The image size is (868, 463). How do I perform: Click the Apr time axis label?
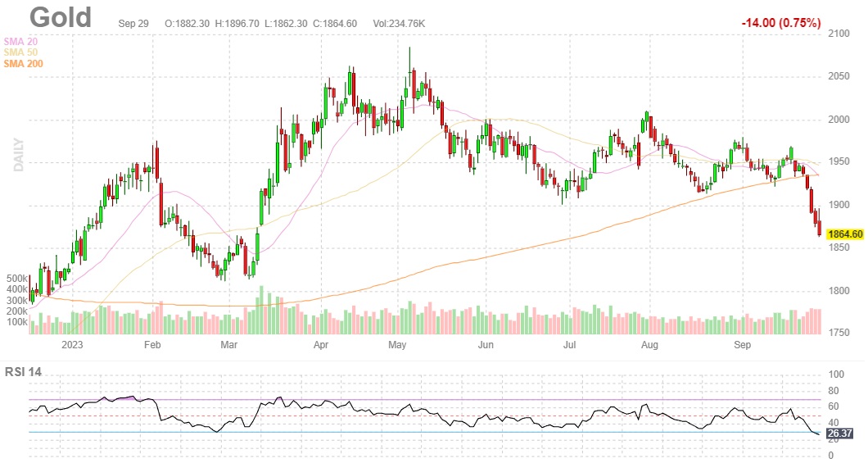tap(320, 344)
